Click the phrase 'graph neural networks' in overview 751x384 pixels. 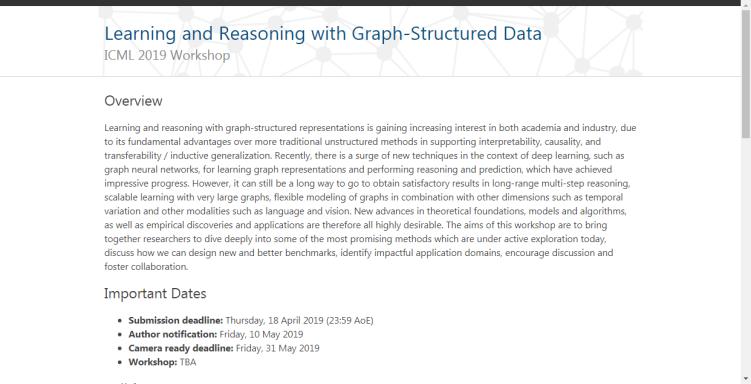(143, 169)
